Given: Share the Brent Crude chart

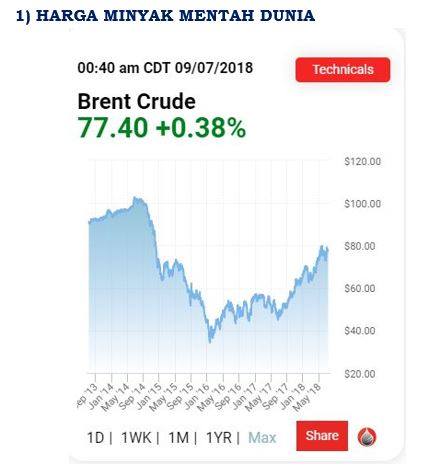Looking at the screenshot, I should tap(322, 436).
